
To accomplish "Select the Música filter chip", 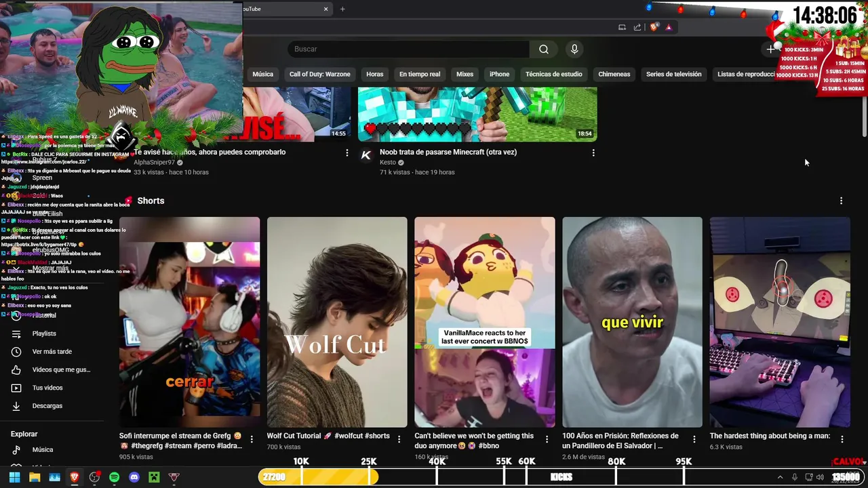I will point(262,74).
